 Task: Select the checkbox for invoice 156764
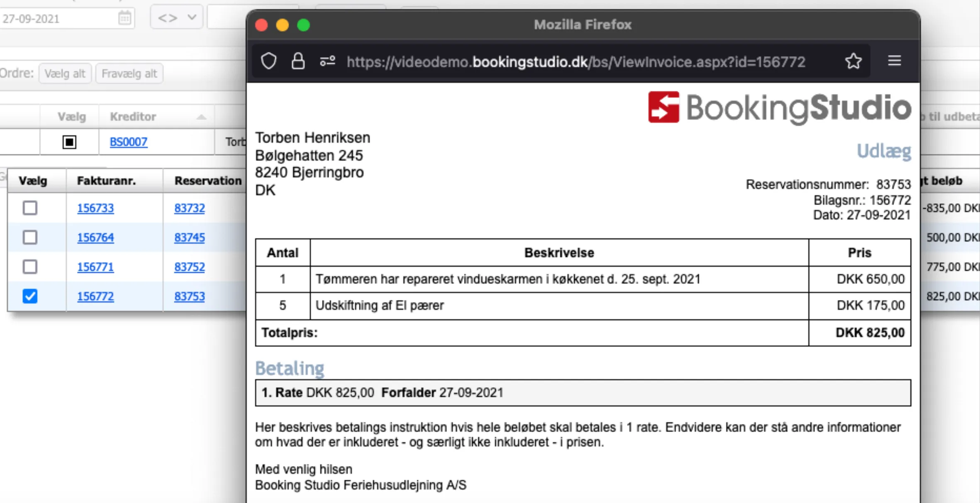(x=29, y=237)
